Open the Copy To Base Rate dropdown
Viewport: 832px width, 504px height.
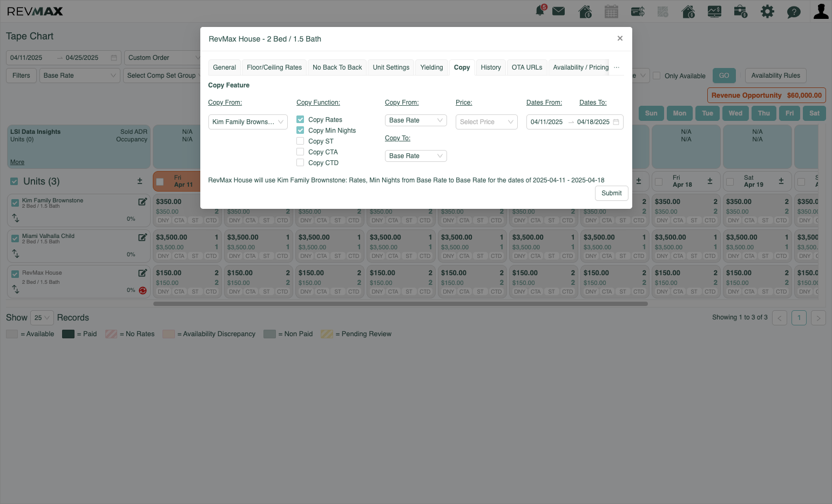click(416, 156)
